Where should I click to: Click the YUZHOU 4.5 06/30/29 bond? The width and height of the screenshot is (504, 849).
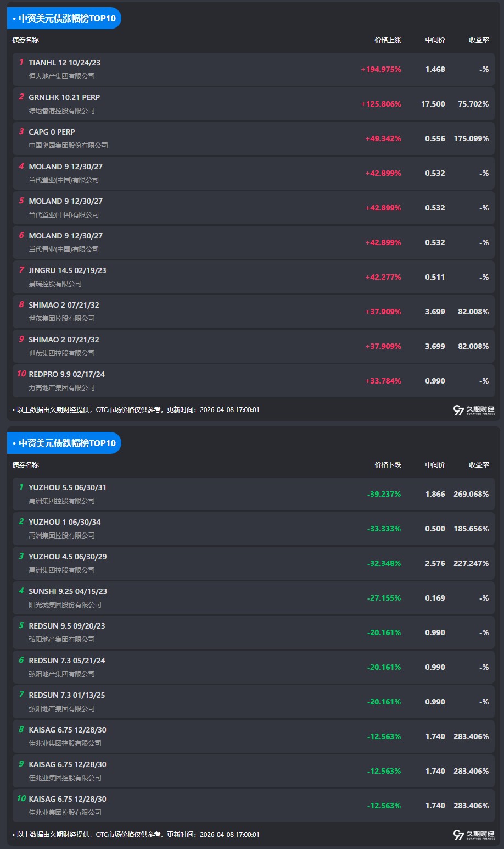(68, 557)
